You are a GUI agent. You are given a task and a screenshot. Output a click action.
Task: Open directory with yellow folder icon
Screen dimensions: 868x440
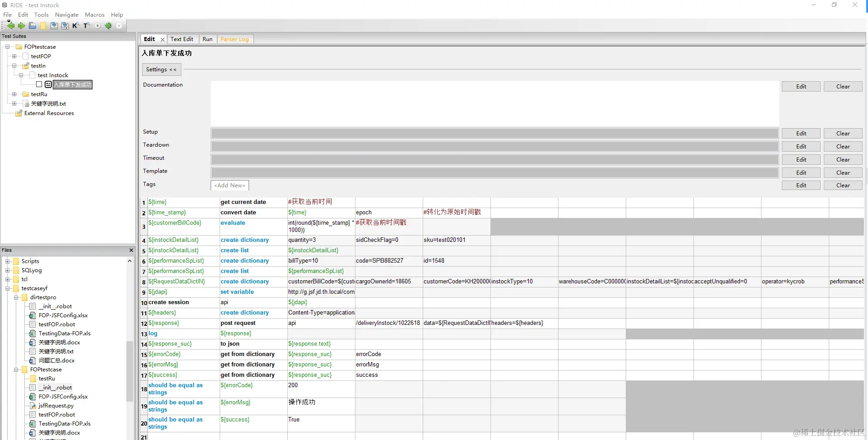tap(43, 26)
